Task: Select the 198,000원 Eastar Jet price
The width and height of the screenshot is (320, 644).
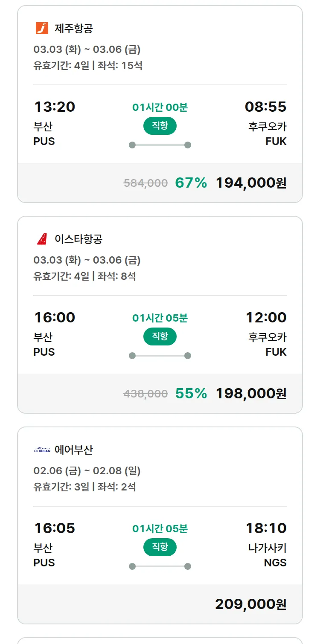Action: [251, 394]
